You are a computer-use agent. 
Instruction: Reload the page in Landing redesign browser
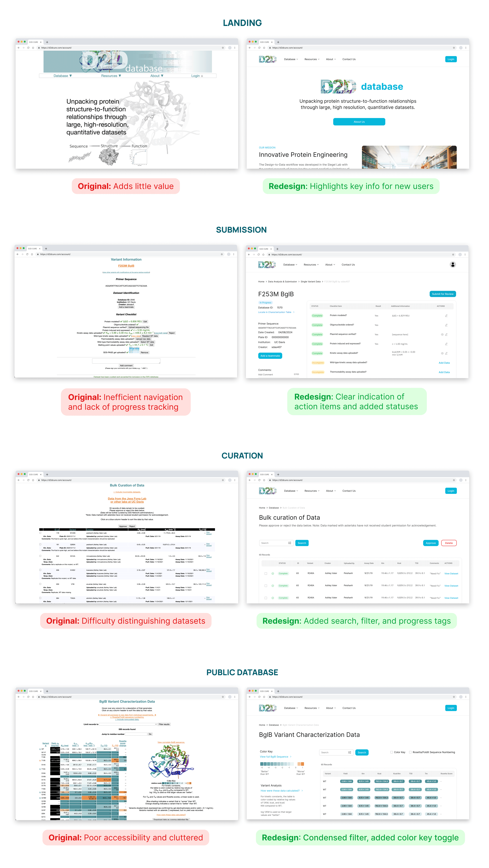tap(259, 48)
